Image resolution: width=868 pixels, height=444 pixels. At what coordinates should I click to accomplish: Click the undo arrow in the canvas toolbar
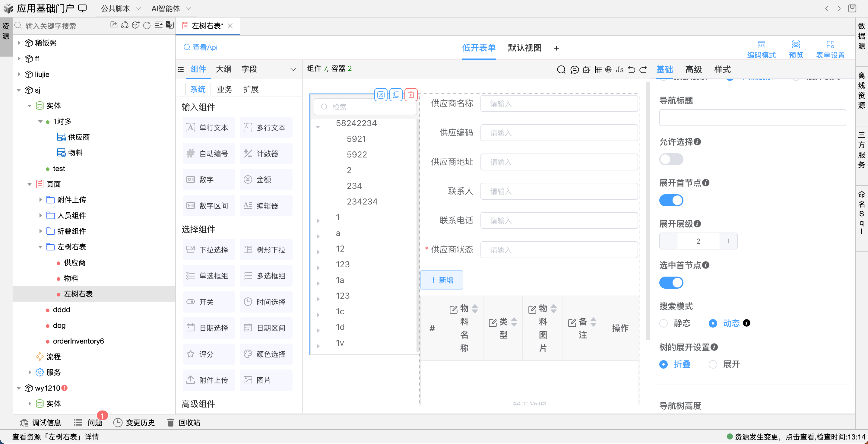pyautogui.click(x=632, y=70)
